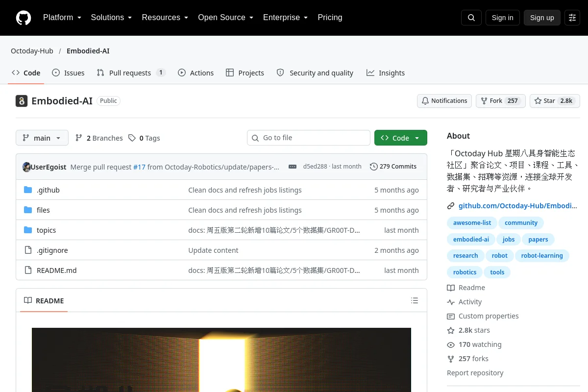Image resolution: width=588 pixels, height=392 pixels.
Task: Select the Projects tab
Action: click(245, 73)
